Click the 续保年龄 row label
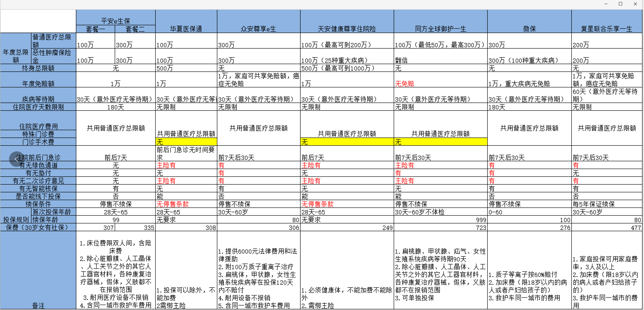The image size is (644, 310). coord(53,219)
